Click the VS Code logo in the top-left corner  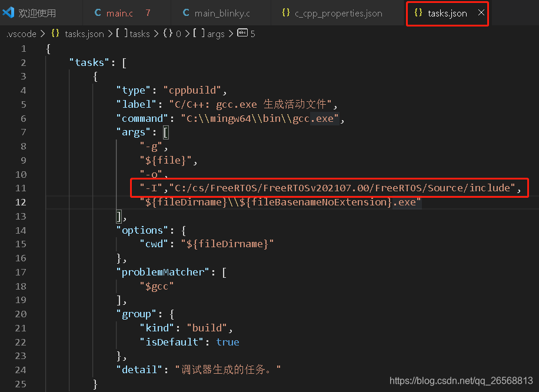[8, 12]
